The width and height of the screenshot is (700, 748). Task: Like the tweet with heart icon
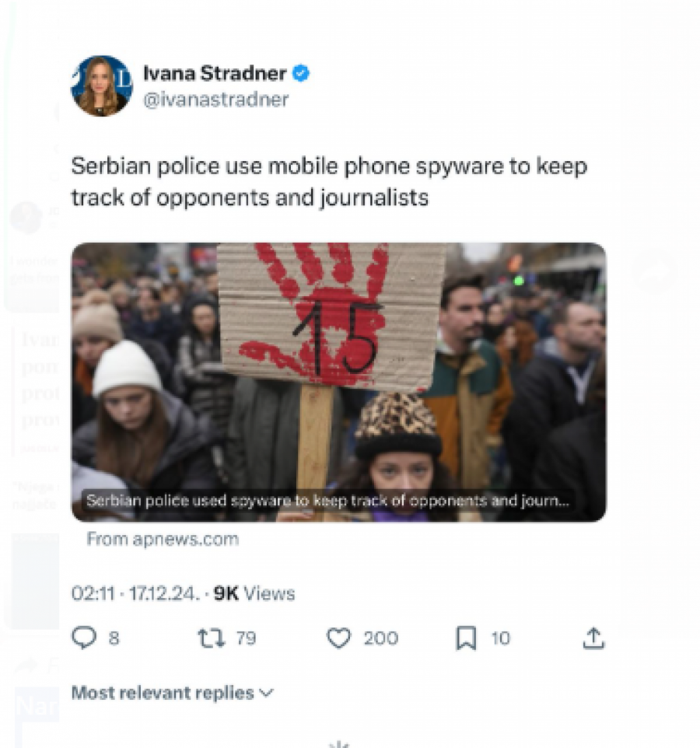[x=339, y=638]
